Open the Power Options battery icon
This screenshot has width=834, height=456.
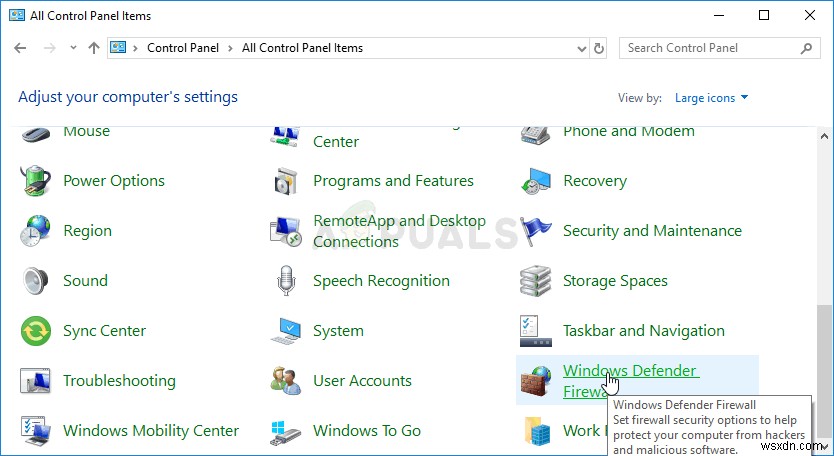coord(36,181)
